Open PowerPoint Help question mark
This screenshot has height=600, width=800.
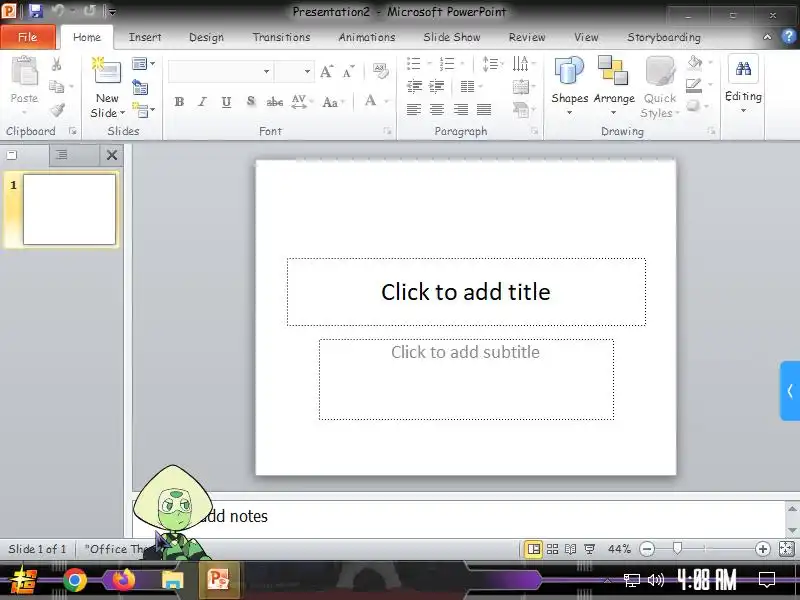pos(788,36)
